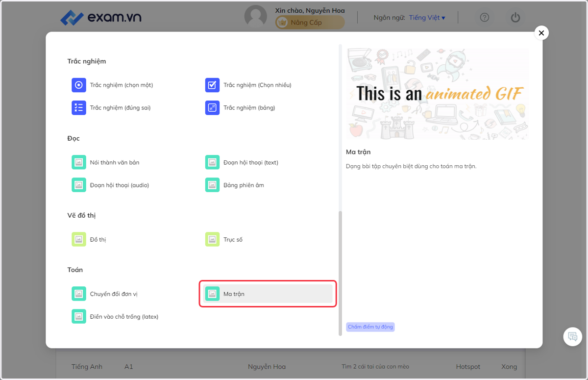The height and width of the screenshot is (380, 588).
Task: Choose the Trắc nghiệm (Chọn nhiều) label
Action: pos(257,85)
